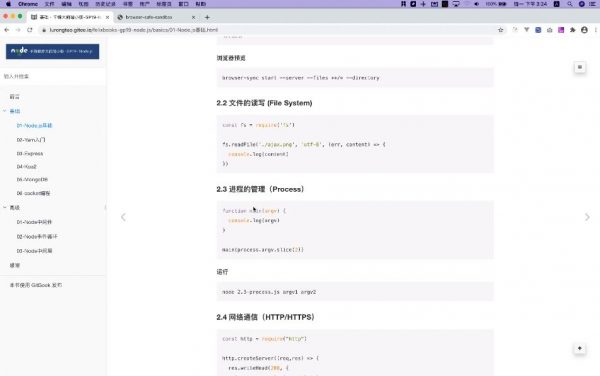Open 01-Node.js基础 in the sidebar
The image size is (600, 376).
pyautogui.click(x=34, y=125)
